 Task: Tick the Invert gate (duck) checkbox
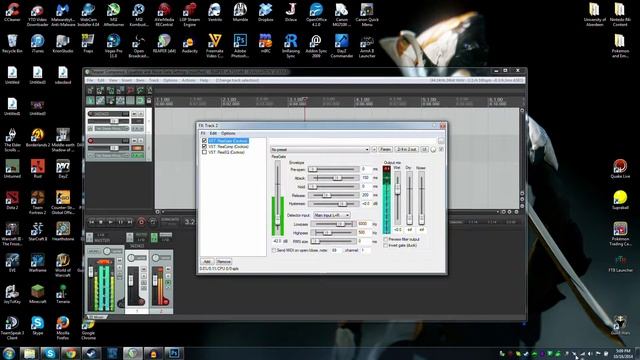(x=386, y=245)
